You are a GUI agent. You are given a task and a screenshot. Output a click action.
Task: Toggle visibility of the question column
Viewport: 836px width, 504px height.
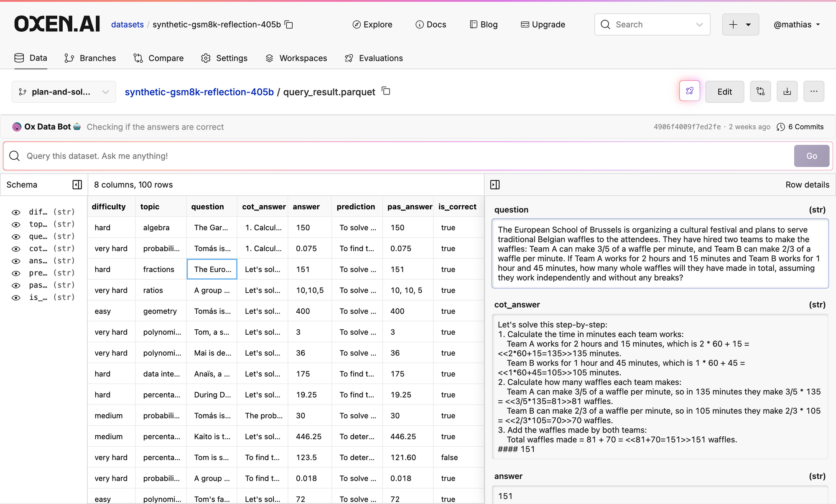pyautogui.click(x=16, y=237)
